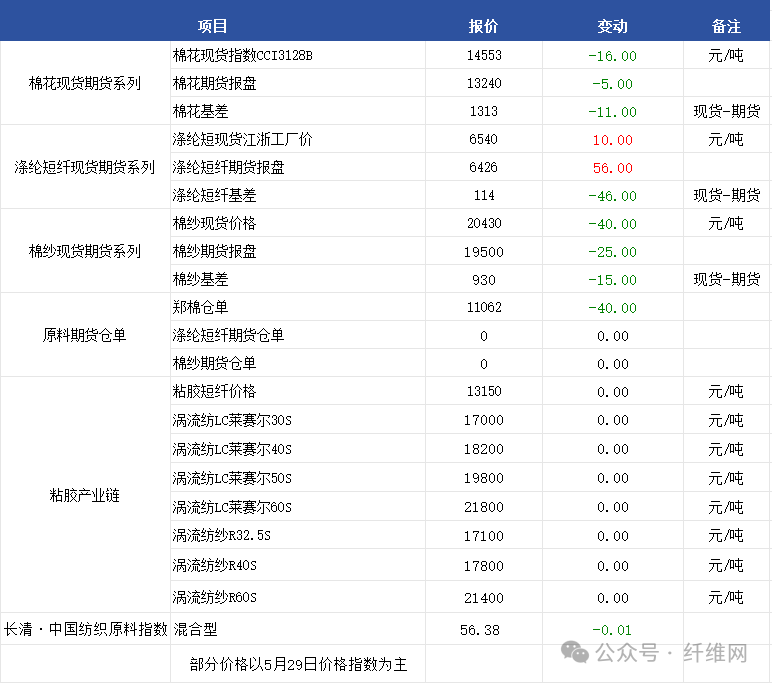This screenshot has width=772, height=683.
Task: Click the change value -5.00
Action: click(x=612, y=84)
